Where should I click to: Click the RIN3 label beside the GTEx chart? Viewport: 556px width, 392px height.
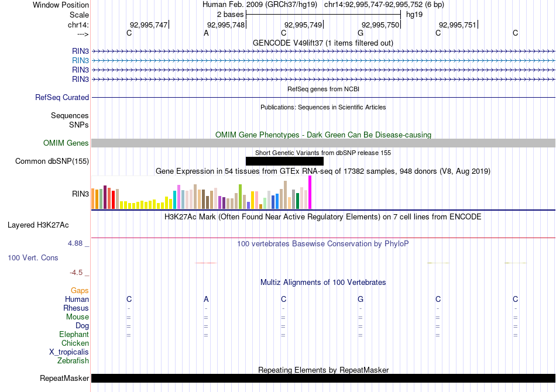(80, 194)
